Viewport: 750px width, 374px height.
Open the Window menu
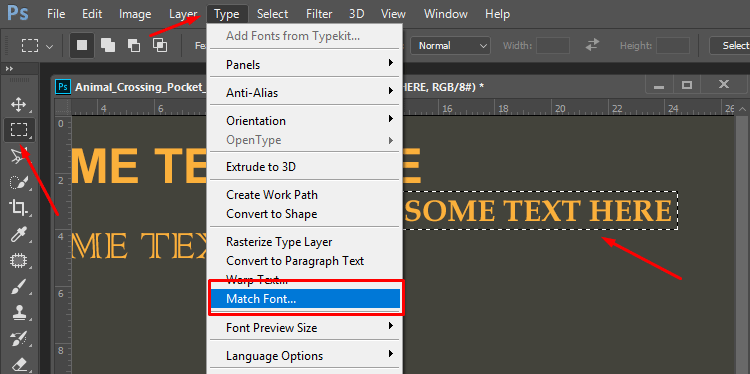click(x=447, y=14)
